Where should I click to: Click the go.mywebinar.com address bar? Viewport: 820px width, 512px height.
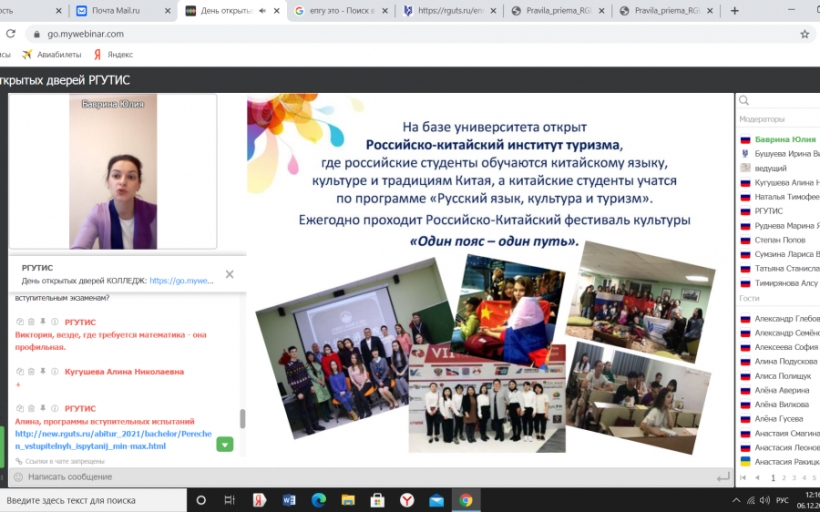point(413,34)
